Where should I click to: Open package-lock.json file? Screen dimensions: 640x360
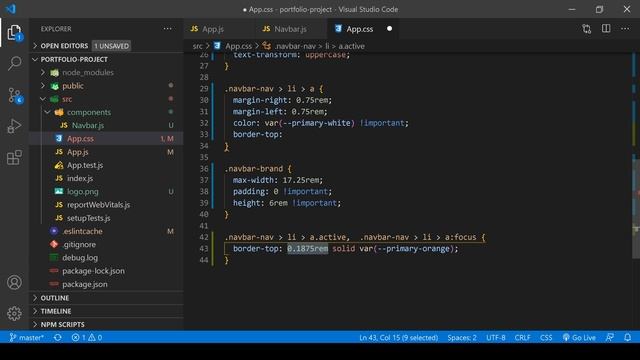(93, 271)
